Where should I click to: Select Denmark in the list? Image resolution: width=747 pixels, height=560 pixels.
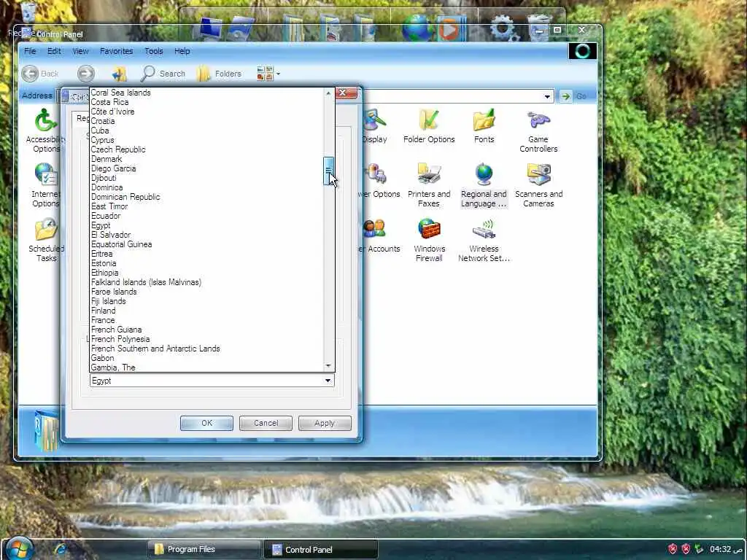107,159
